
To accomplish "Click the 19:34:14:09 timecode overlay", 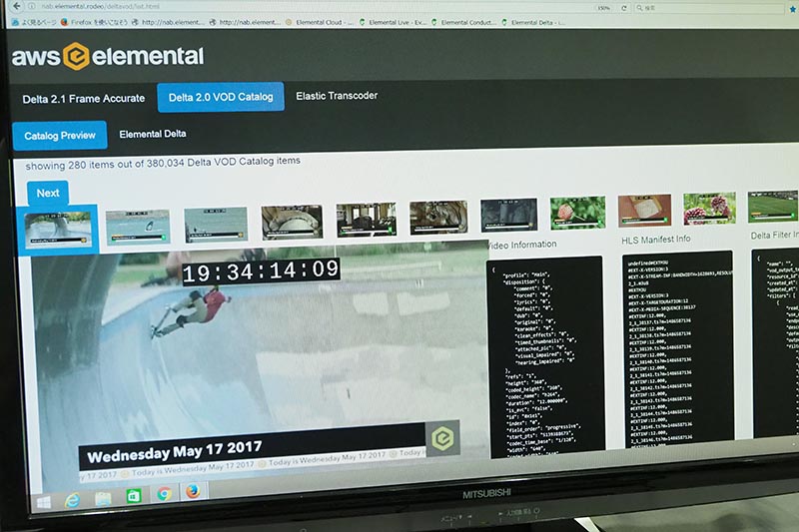I will (x=261, y=271).
